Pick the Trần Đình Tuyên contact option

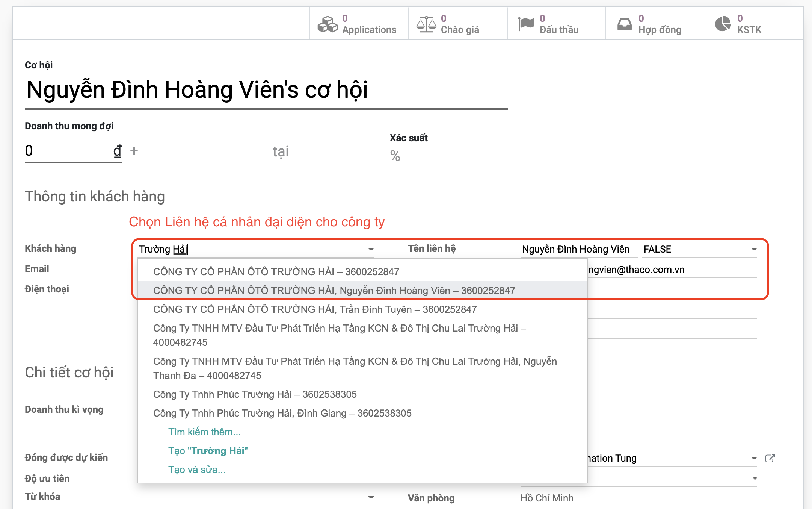315,309
